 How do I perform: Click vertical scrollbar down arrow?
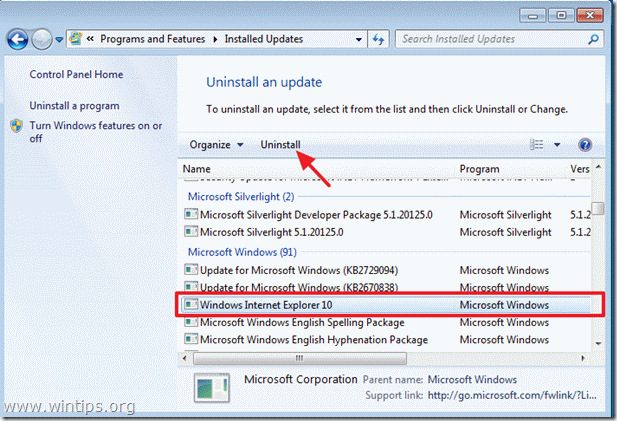click(x=598, y=343)
